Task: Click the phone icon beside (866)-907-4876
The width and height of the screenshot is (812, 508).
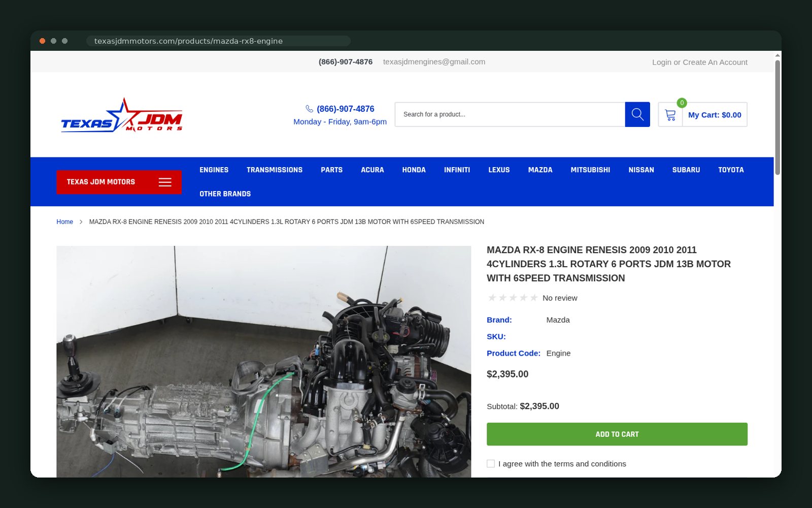Action: (x=309, y=109)
